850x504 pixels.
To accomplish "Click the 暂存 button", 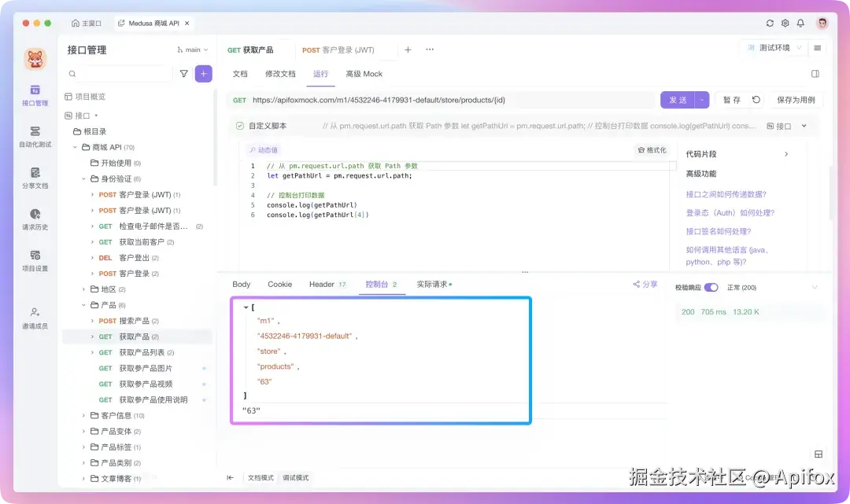I will click(732, 100).
